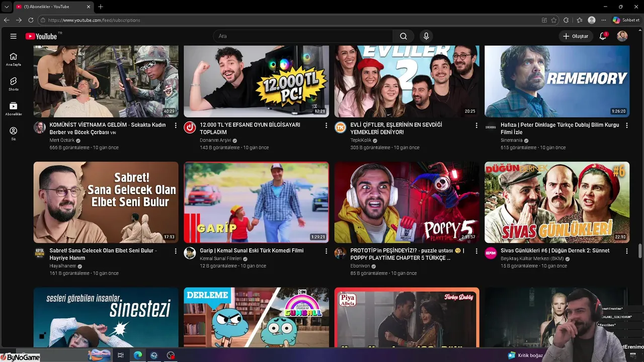Open title 'Garip | Kemal Sunal Eski Türk Komedi Filmi'
644x362 pixels.
252,250
